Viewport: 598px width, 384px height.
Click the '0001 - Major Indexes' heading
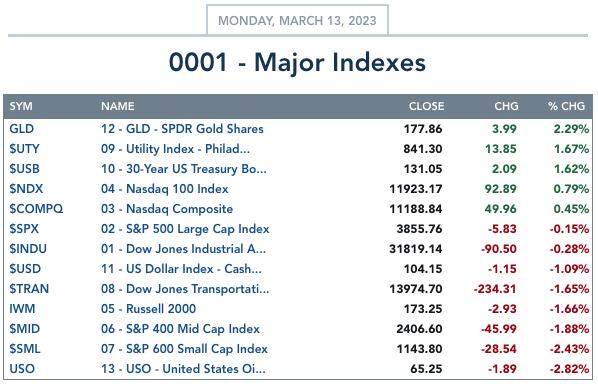click(x=297, y=62)
